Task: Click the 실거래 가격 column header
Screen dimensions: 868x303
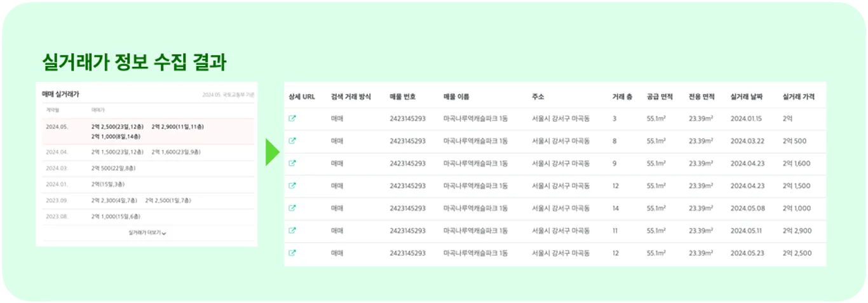Action: click(x=799, y=97)
